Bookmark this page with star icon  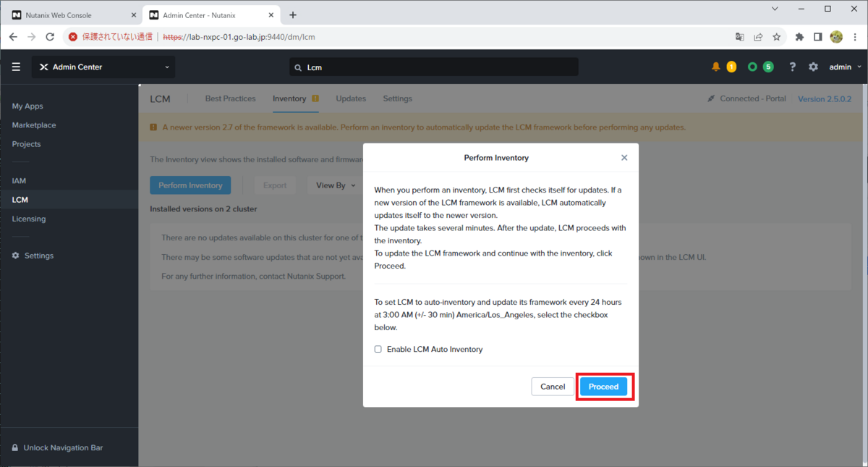(x=777, y=37)
